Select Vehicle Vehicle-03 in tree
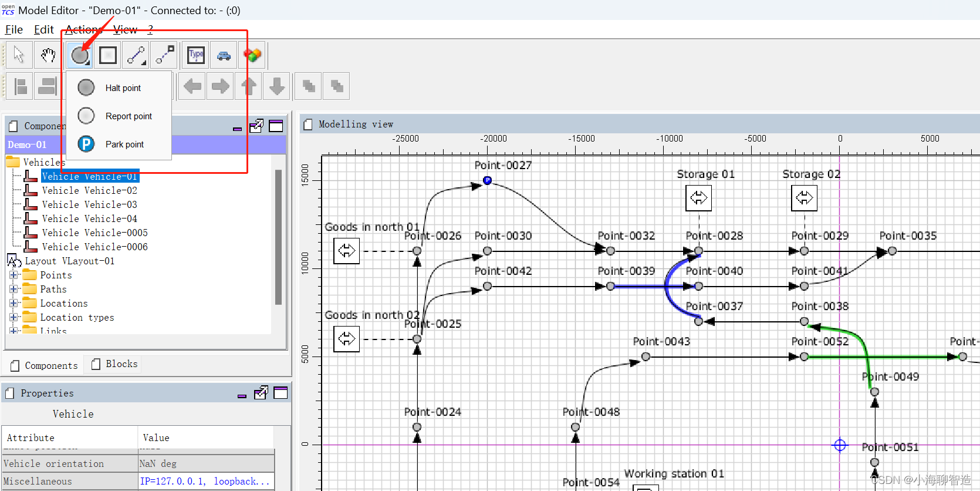Viewport: 980px width, 491px height. point(89,204)
